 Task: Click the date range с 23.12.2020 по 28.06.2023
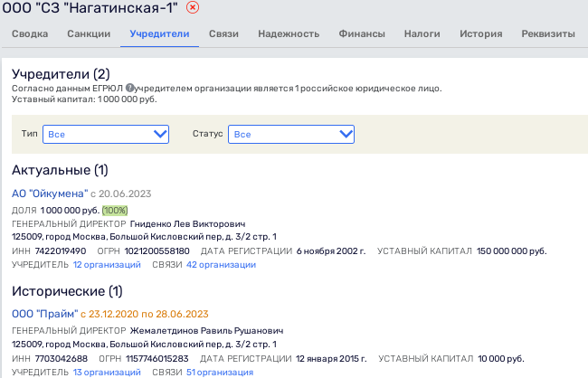point(145,314)
